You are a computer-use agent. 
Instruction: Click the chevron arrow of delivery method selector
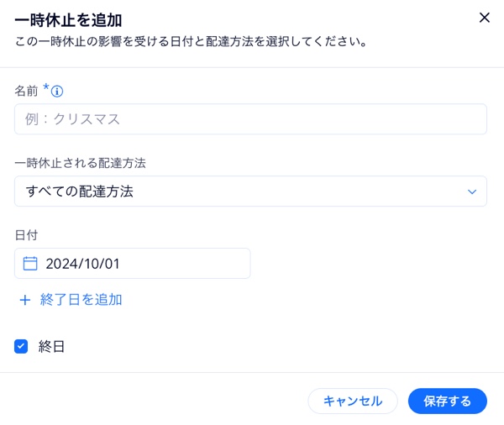(472, 192)
